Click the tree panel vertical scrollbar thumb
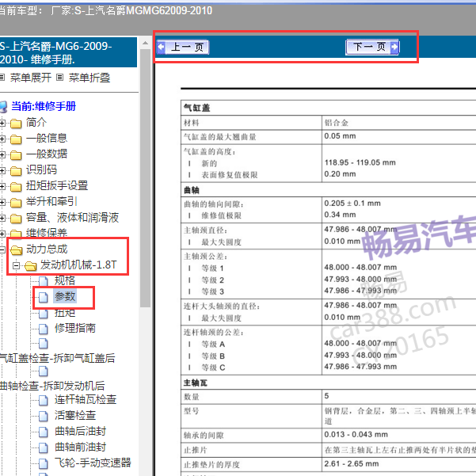Screen dimensions: 476x476 click(145, 178)
